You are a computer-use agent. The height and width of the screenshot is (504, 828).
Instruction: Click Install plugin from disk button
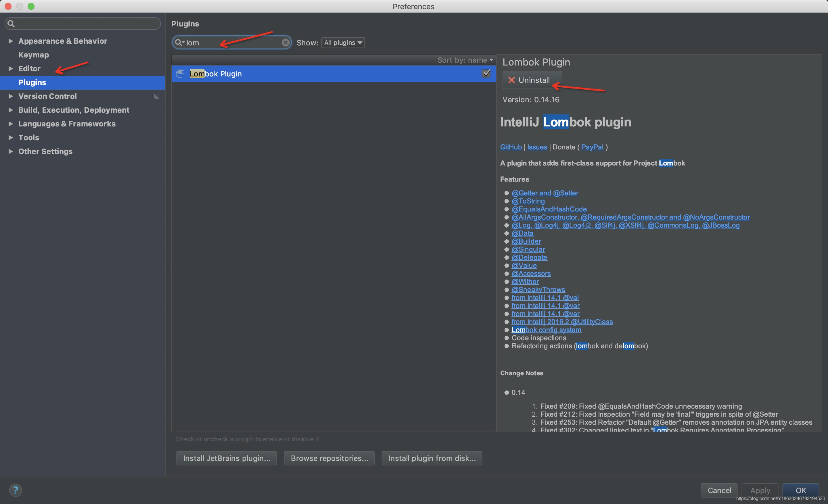pyautogui.click(x=432, y=458)
